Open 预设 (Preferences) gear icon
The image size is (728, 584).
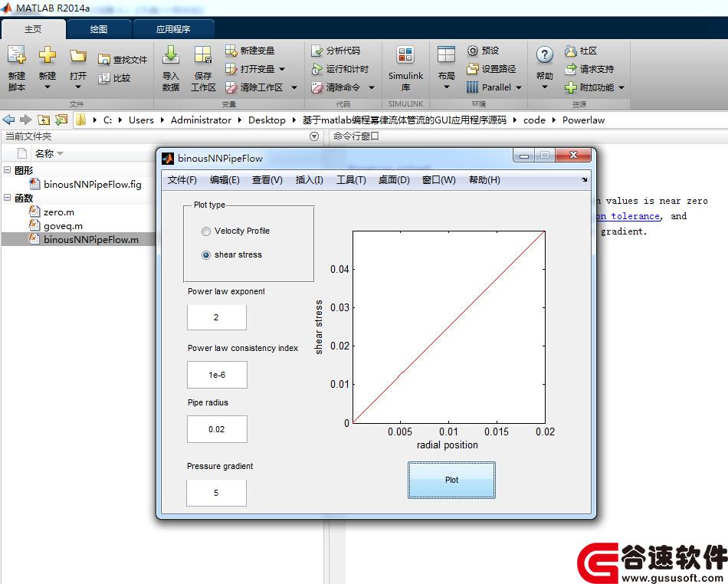click(x=473, y=50)
